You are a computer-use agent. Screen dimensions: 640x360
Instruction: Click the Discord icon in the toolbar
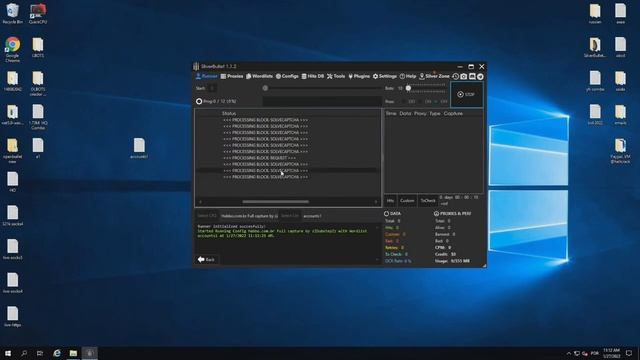pos(472,76)
